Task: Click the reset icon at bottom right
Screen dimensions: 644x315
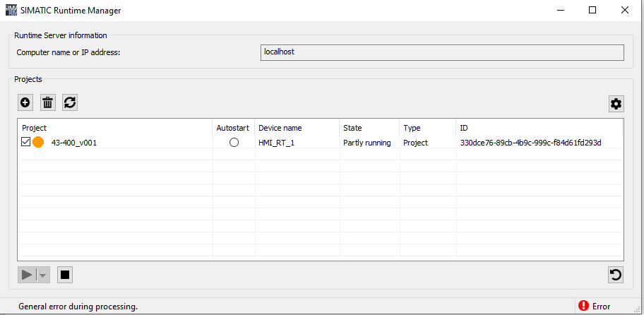Action: [x=616, y=275]
